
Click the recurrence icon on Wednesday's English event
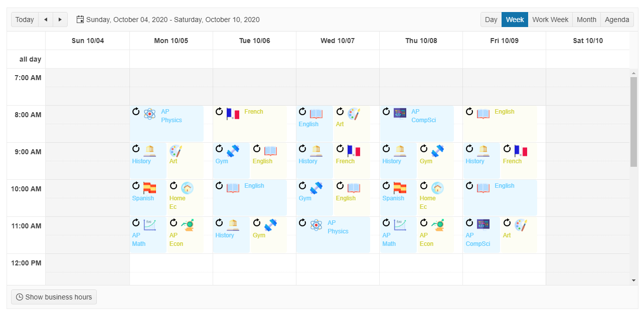point(302,112)
